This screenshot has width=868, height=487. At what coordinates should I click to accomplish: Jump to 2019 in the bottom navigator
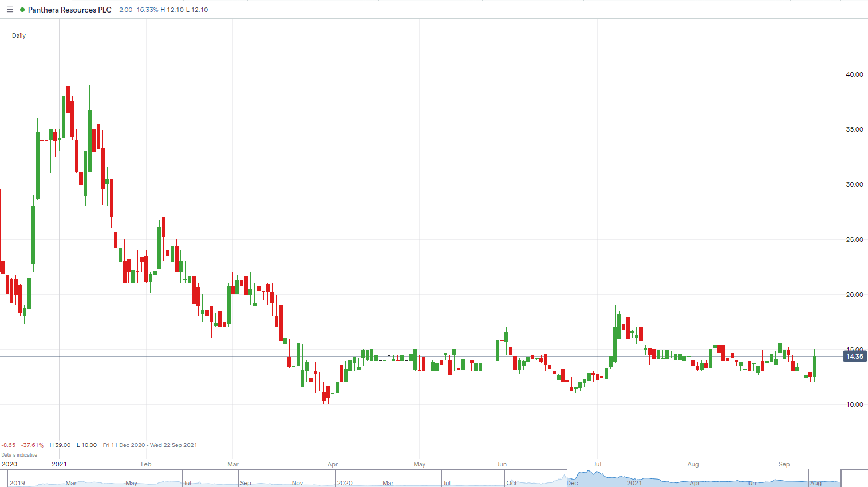pyautogui.click(x=17, y=483)
